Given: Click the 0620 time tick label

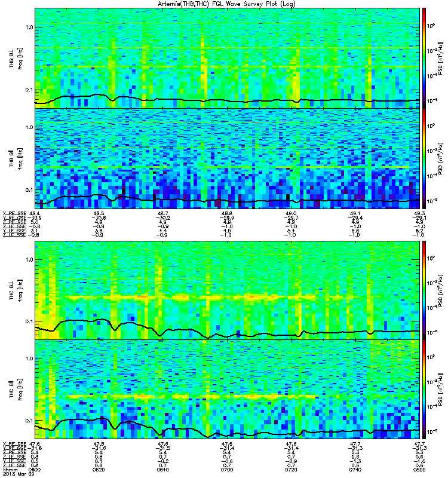Looking at the screenshot, I should pyautogui.click(x=99, y=470).
